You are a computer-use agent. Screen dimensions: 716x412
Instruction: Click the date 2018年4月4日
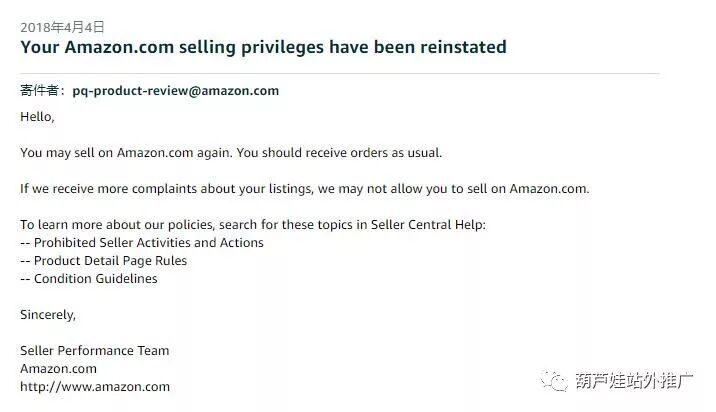[62, 27]
